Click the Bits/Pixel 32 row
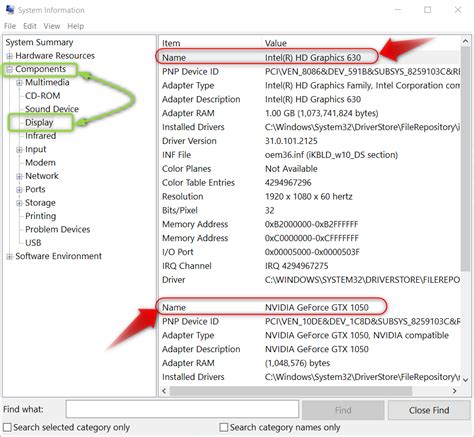The width and height of the screenshot is (474, 437). pyautogui.click(x=310, y=210)
